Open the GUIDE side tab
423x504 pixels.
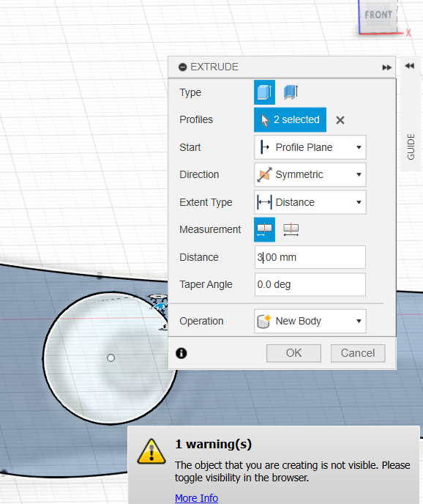tap(411, 147)
